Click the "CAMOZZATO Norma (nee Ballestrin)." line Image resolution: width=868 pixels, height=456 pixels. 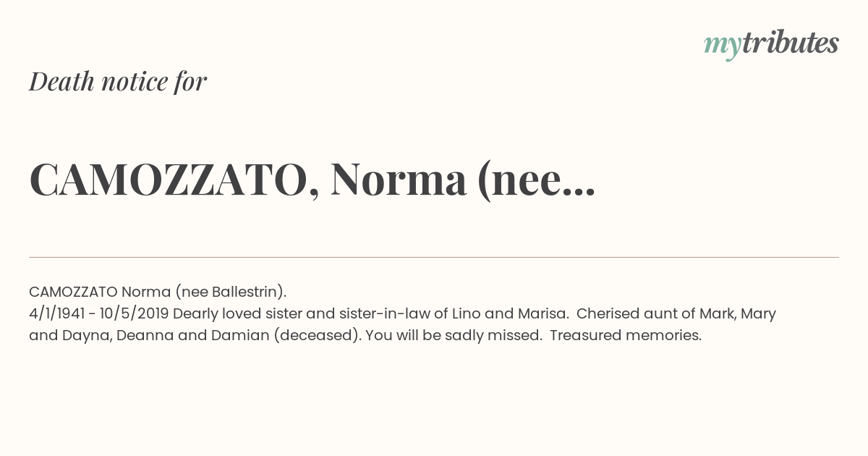pyautogui.click(x=158, y=292)
